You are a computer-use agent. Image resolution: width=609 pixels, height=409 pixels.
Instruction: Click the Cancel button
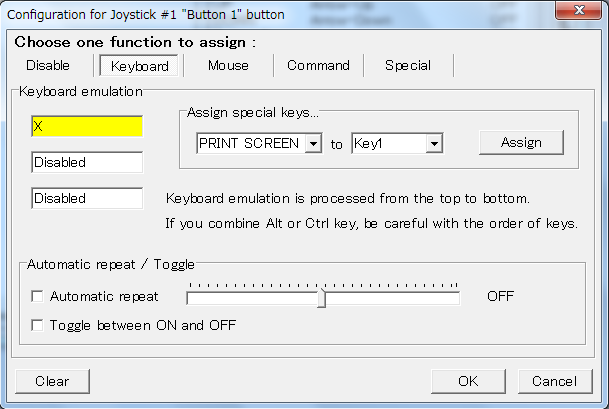pyautogui.click(x=554, y=381)
